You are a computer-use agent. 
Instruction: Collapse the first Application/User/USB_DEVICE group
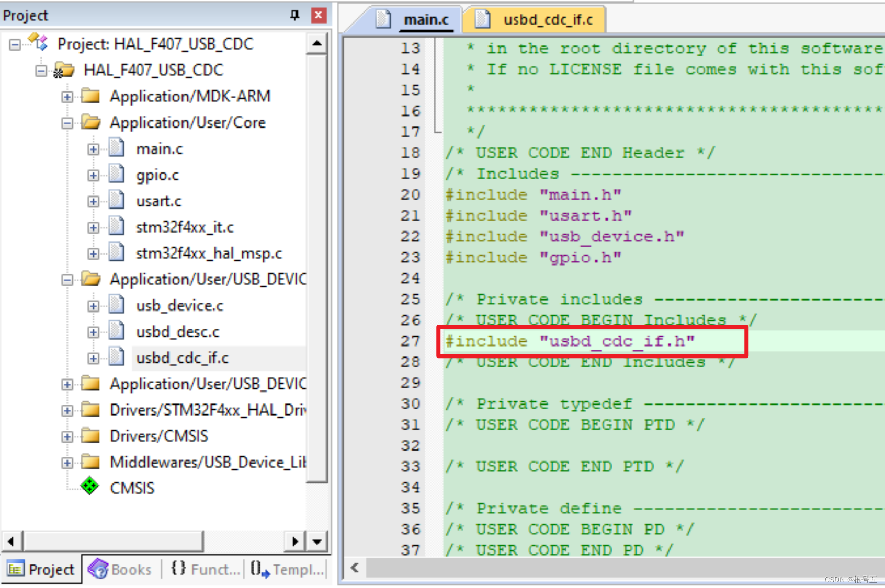tap(67, 280)
